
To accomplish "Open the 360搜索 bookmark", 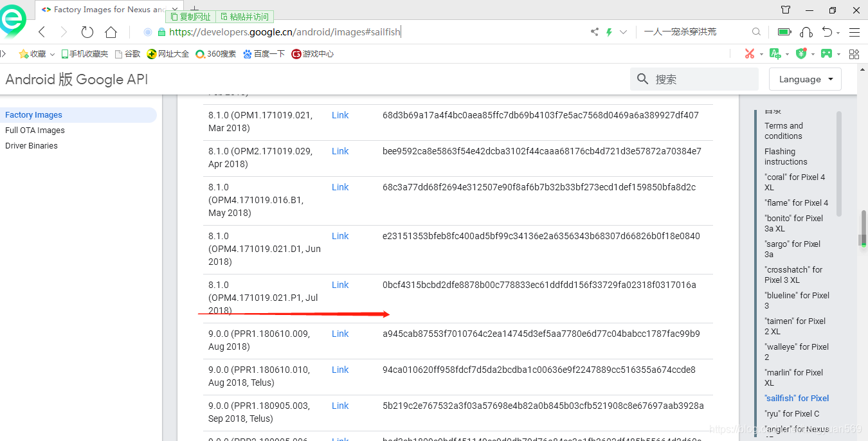I will (x=216, y=54).
